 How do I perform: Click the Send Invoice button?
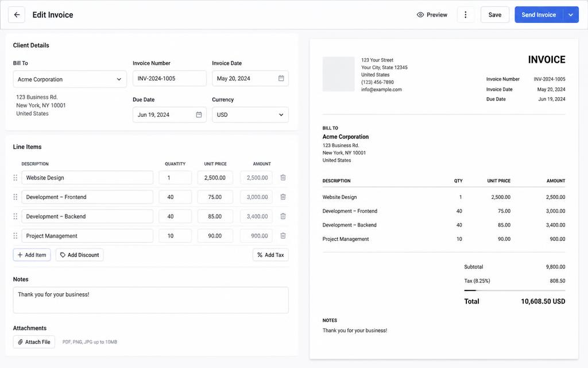pos(539,14)
